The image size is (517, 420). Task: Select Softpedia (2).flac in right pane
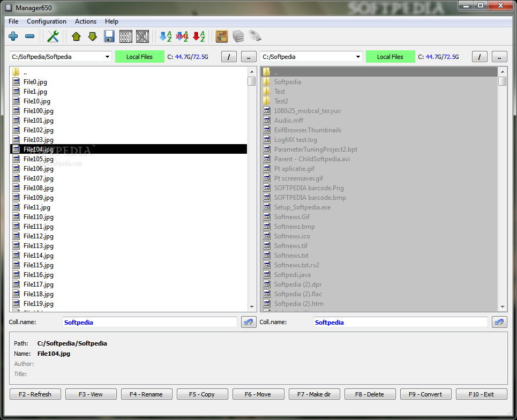pyautogui.click(x=379, y=294)
